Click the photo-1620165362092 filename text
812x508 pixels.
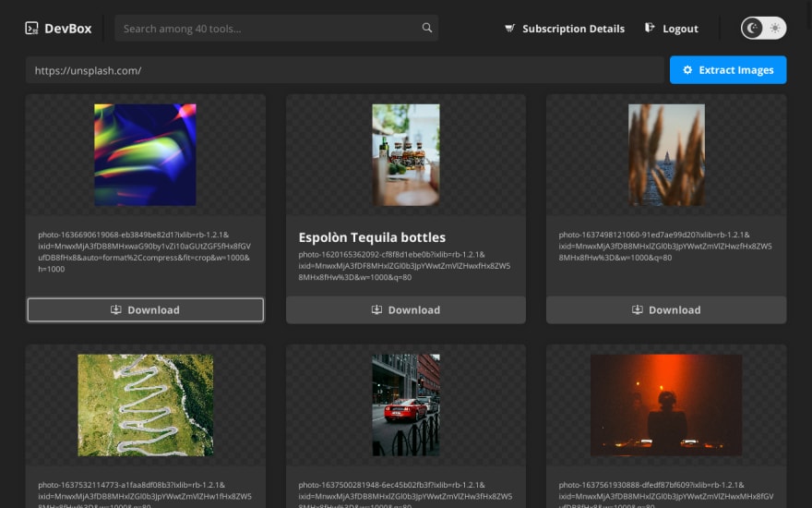coord(404,266)
